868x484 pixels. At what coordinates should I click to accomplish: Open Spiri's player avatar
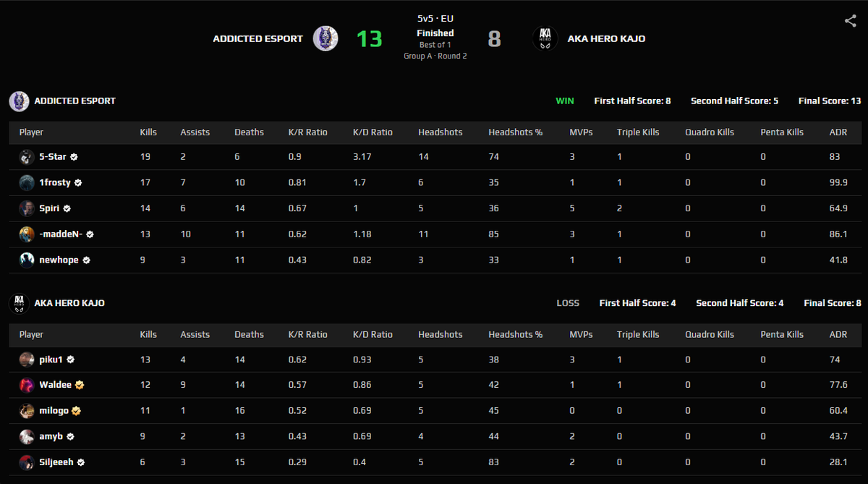point(27,208)
